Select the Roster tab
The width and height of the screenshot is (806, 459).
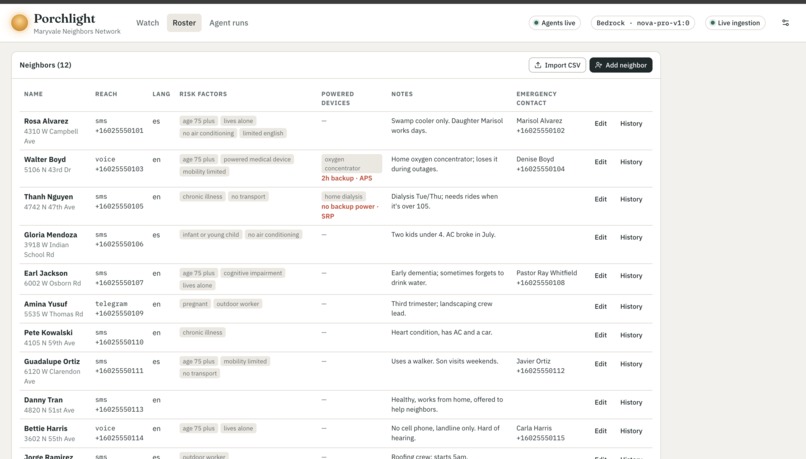tap(184, 23)
